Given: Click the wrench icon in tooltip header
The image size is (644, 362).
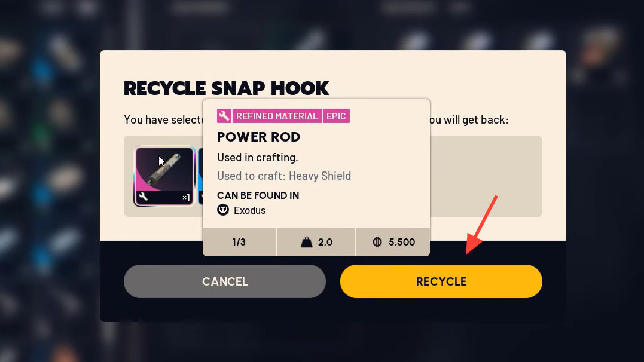Looking at the screenshot, I should coord(224,116).
